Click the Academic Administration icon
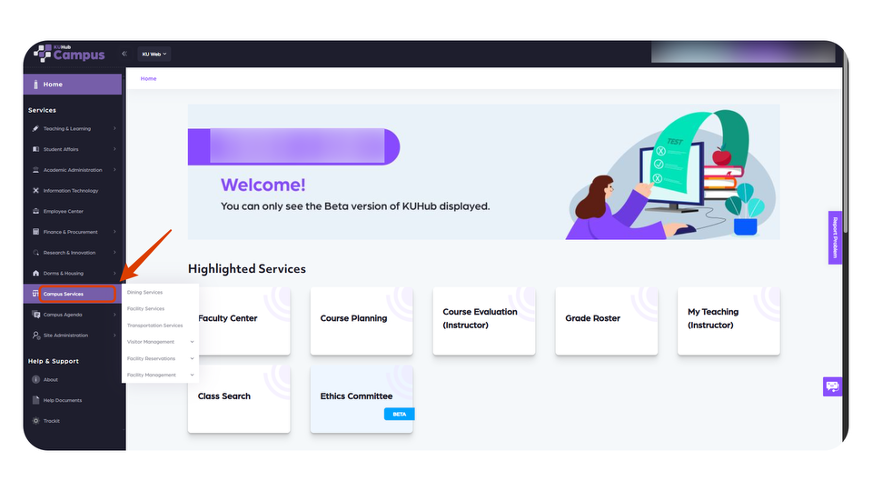The image size is (872, 491). 36,170
